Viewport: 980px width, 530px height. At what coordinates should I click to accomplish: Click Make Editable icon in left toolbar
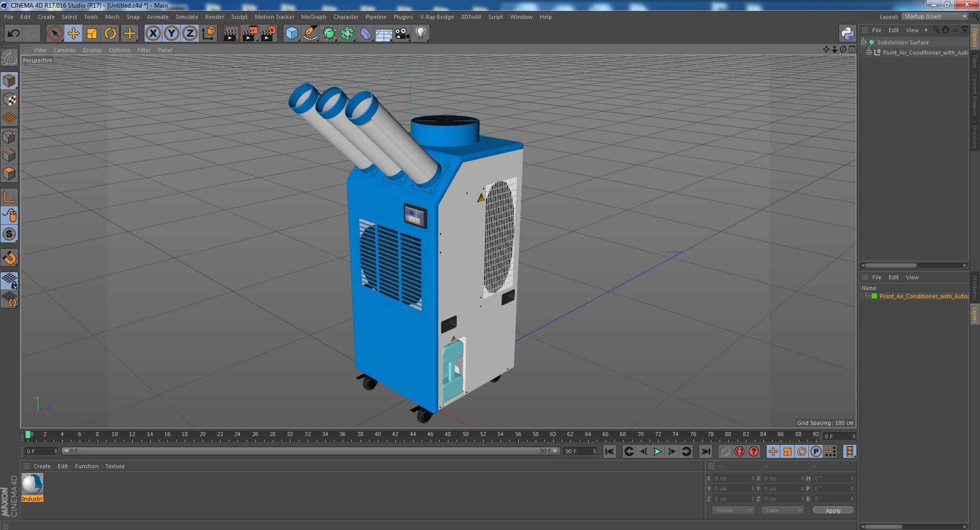(9, 58)
